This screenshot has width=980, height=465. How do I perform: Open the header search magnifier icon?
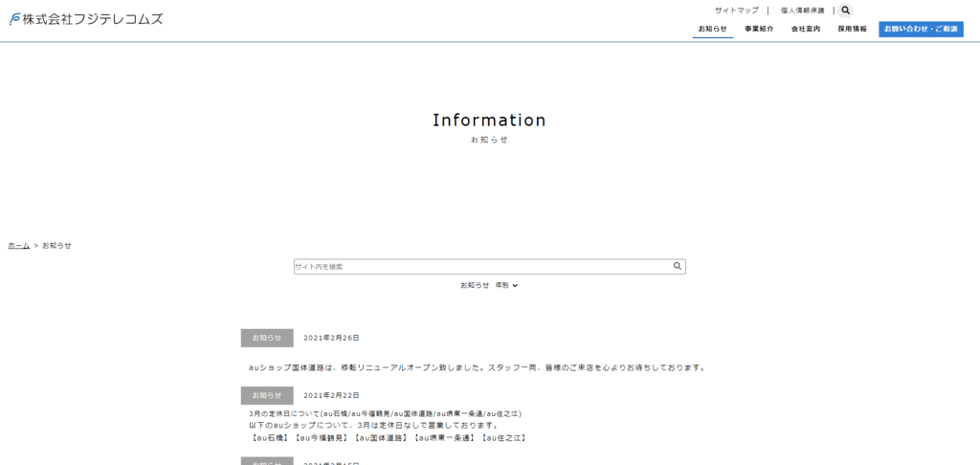(845, 11)
